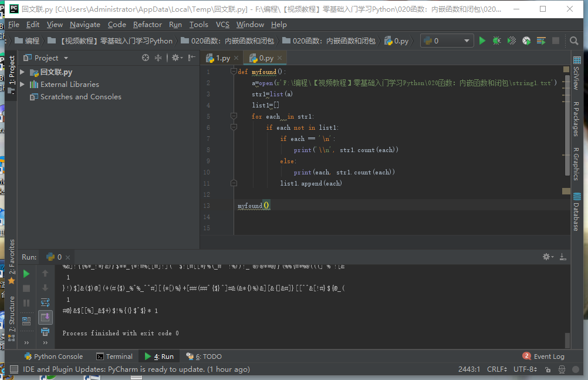This screenshot has height=380, width=588.
Task: Click the Profile run icon
Action: (x=526, y=41)
